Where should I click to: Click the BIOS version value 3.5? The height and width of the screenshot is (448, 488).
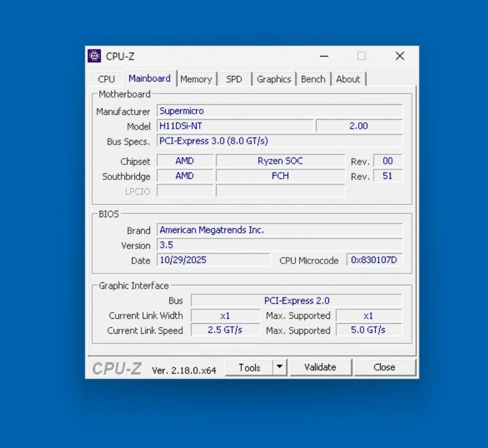279,245
